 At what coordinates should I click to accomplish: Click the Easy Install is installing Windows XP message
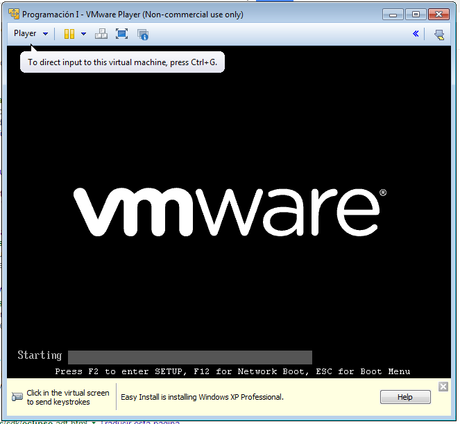click(202, 397)
